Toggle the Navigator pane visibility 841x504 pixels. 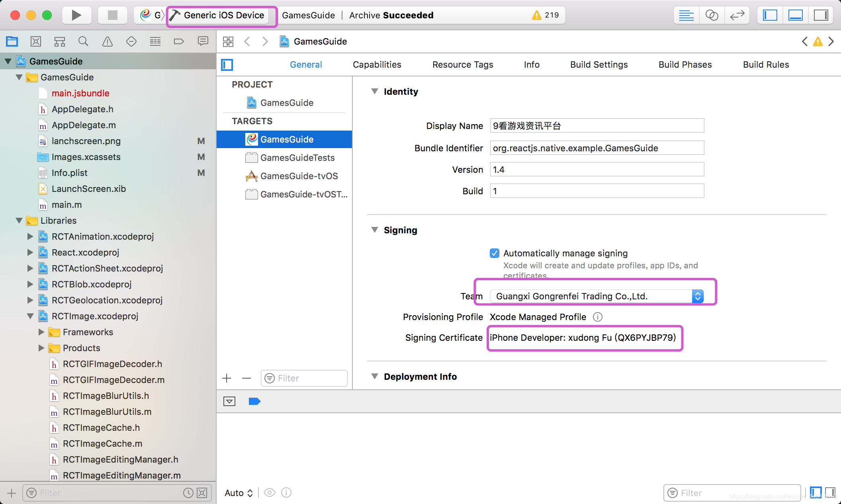pyautogui.click(x=770, y=15)
